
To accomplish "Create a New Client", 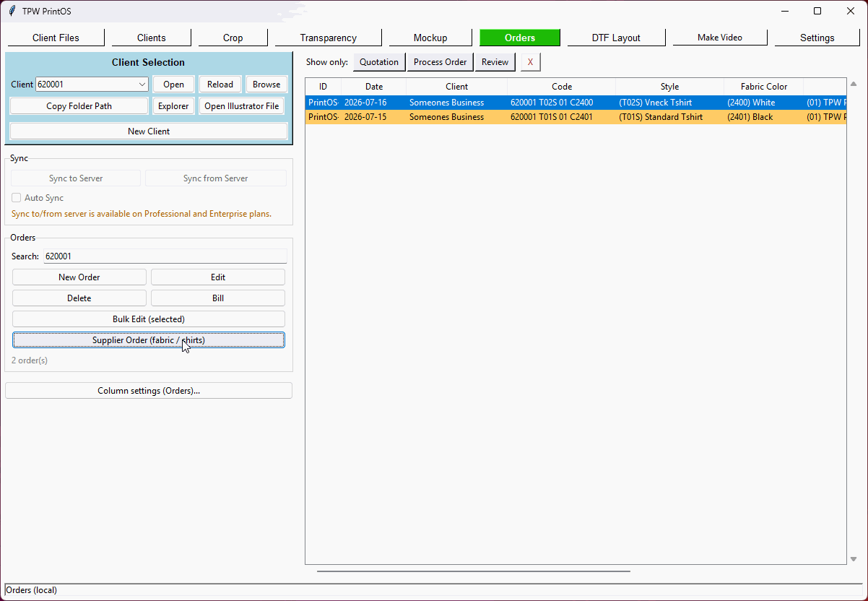I will pos(149,131).
